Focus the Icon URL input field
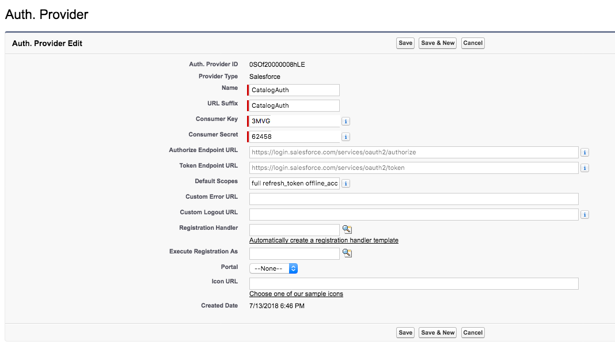This screenshot has width=615, height=364. click(x=414, y=283)
